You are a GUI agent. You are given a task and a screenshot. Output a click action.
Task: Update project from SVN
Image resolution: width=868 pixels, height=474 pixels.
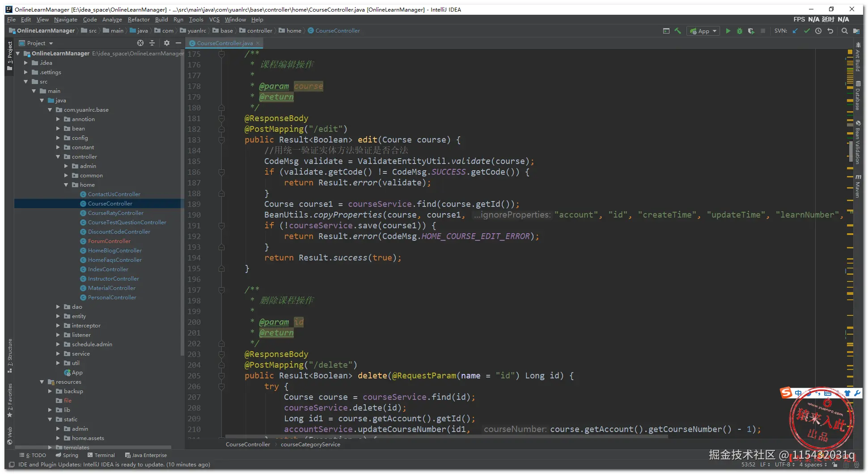pos(795,31)
